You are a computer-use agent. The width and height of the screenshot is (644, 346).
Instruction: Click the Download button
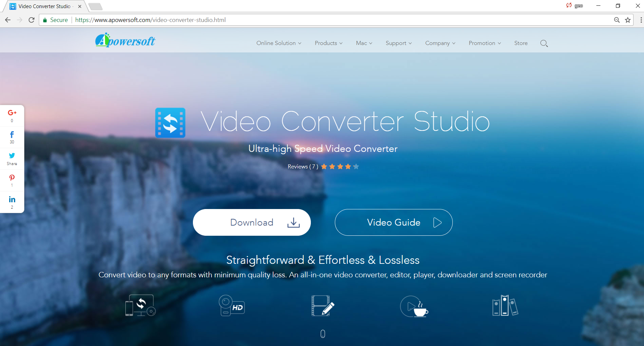pyautogui.click(x=252, y=222)
